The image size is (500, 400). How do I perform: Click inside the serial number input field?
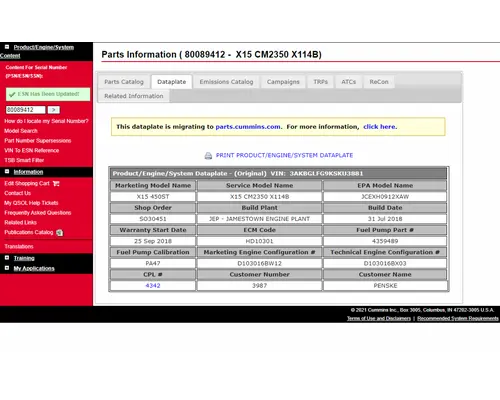26,110
